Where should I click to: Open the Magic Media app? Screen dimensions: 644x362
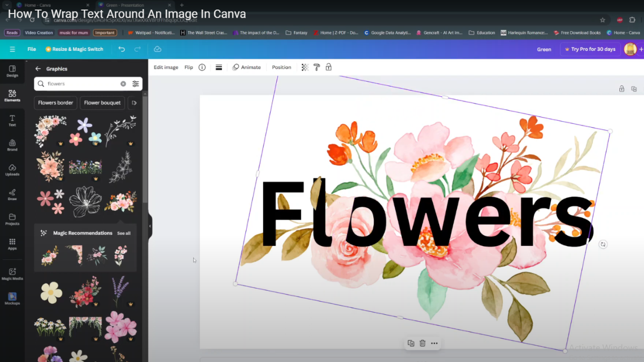coord(12,274)
